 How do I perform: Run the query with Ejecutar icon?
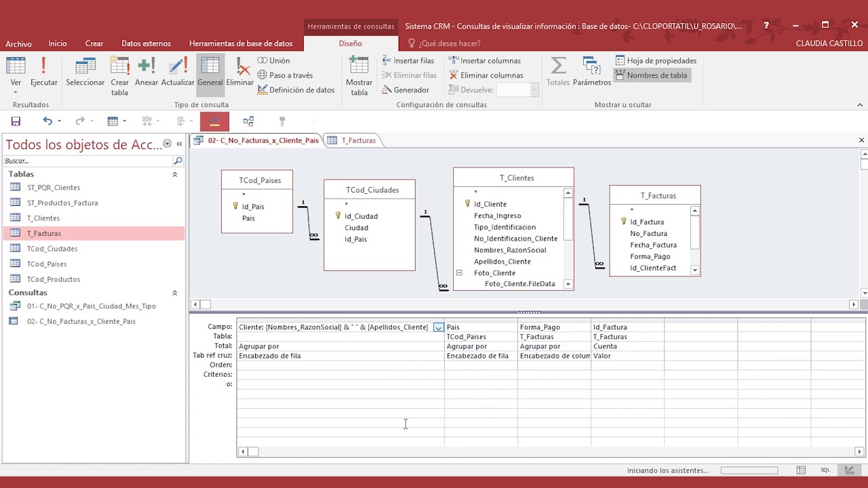[x=43, y=73]
